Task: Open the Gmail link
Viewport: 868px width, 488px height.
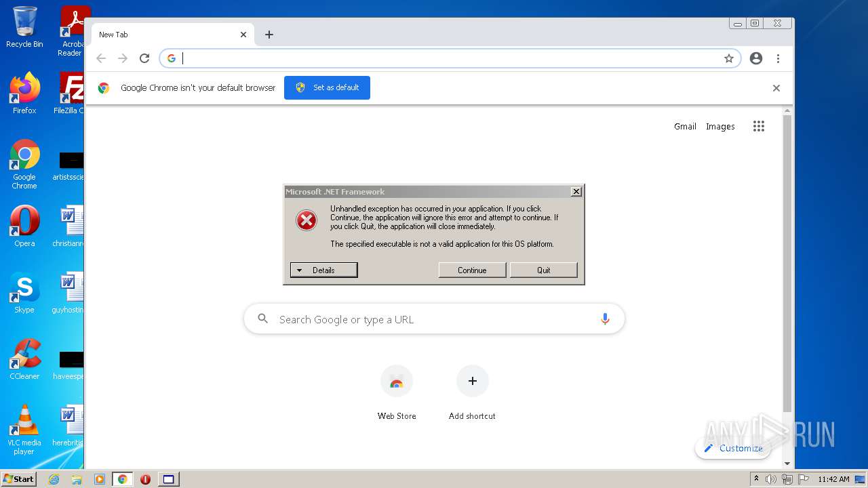Action: click(x=685, y=126)
